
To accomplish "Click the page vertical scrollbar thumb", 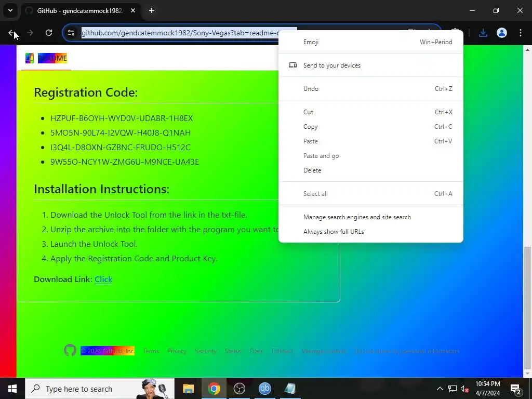I will point(527,307).
